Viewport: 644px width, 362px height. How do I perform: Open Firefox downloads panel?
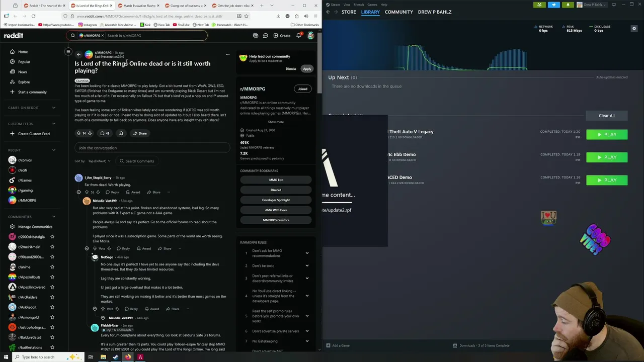(278, 16)
